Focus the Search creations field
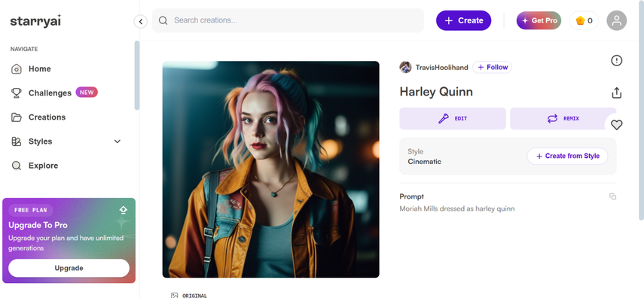Image resolution: width=644 pixels, height=298 pixels. (x=288, y=20)
